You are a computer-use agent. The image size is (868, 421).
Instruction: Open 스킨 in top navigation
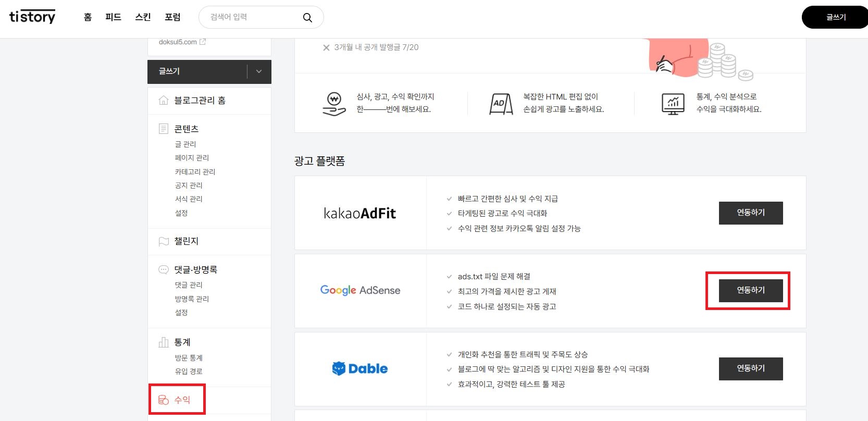point(143,17)
